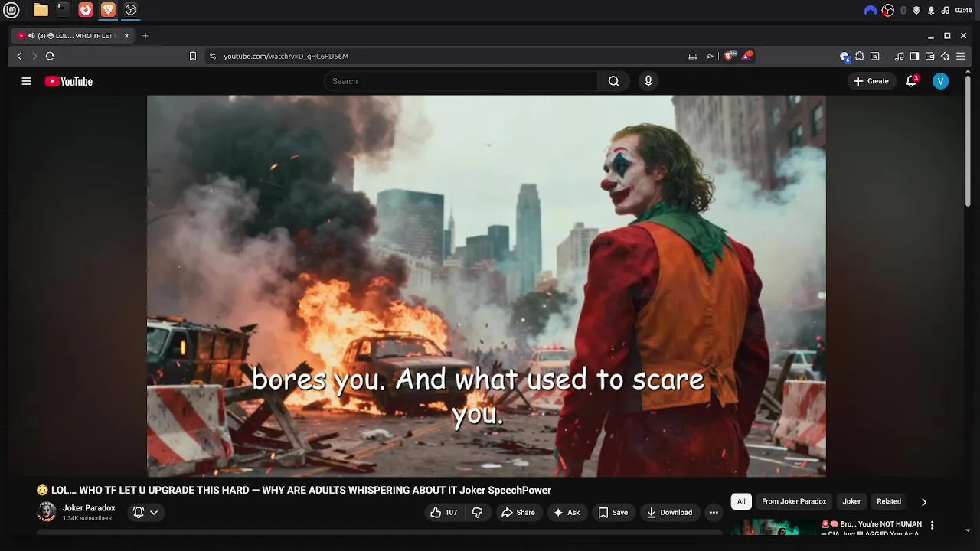Switch to the Brave browser panel icon
Screen dimensions: 980x551
click(x=108, y=10)
